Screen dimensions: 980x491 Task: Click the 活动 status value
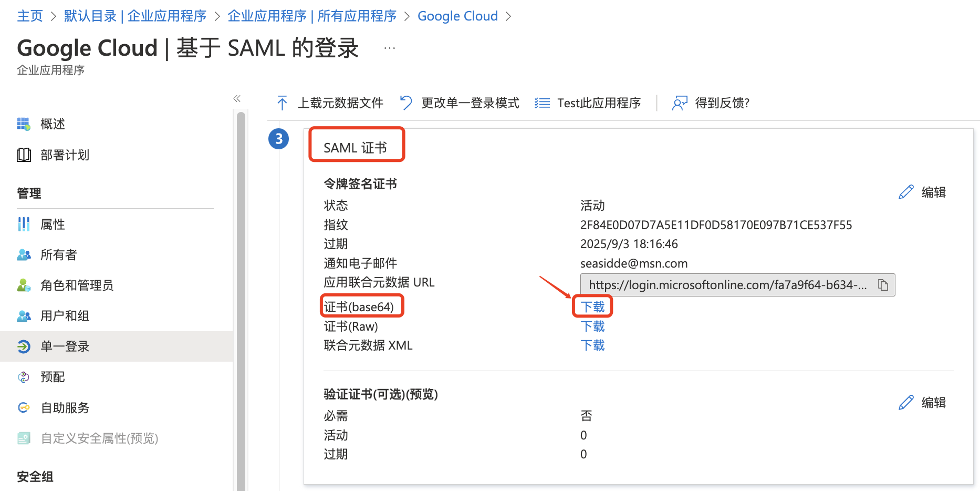click(x=592, y=206)
